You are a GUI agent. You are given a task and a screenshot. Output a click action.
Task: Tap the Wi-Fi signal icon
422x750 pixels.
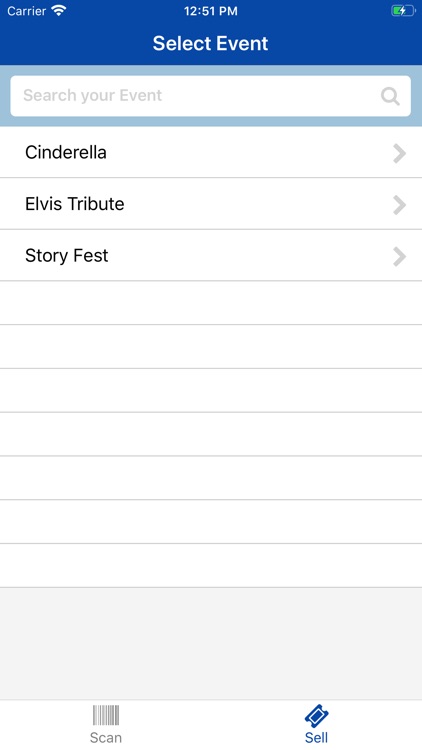point(59,11)
